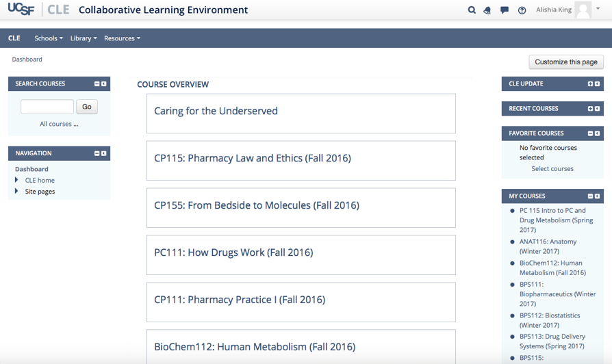Dock the CLE Update block

point(598,84)
